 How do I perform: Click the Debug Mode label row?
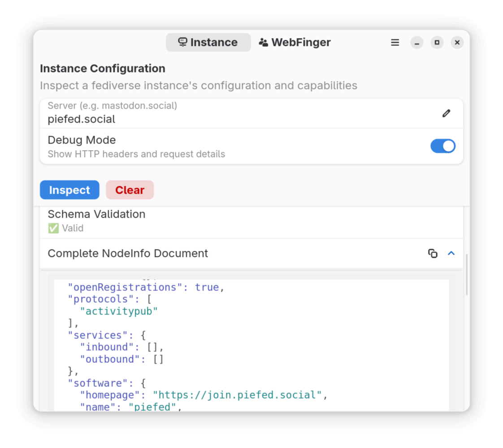pos(251,146)
